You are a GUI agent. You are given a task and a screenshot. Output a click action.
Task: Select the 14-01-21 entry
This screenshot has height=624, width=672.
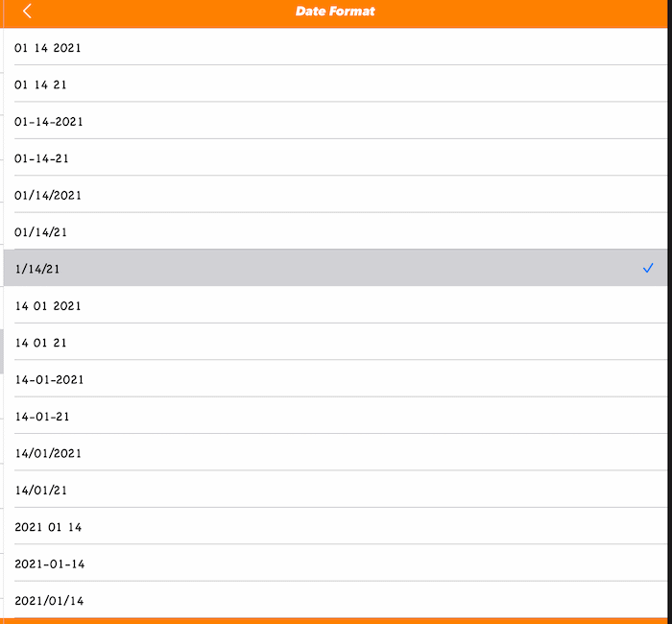coord(335,416)
